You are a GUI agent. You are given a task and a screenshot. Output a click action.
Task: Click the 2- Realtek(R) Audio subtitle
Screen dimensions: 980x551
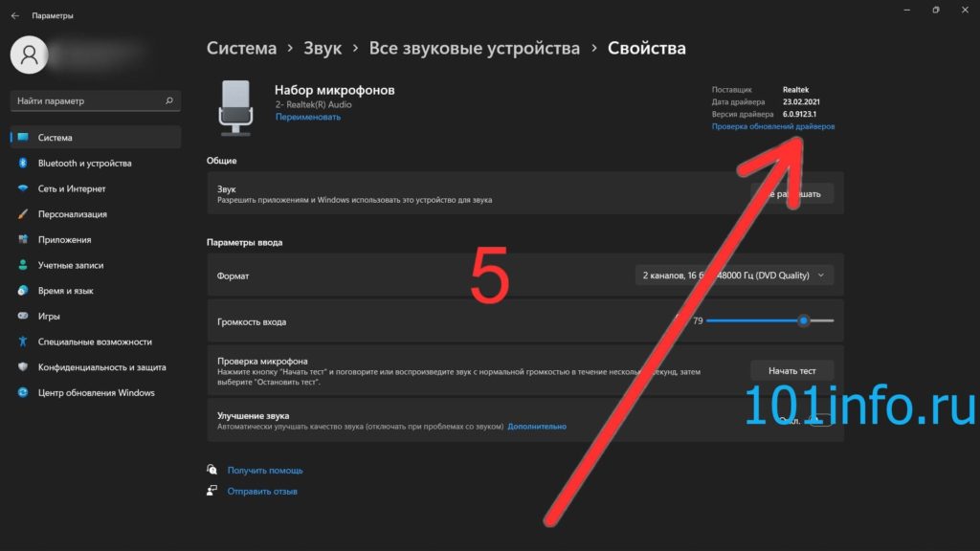click(x=313, y=105)
